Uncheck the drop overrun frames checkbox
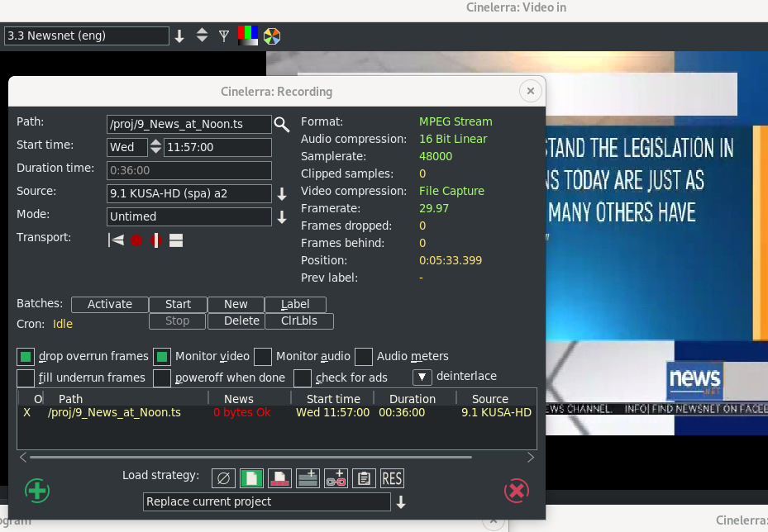 click(x=26, y=357)
